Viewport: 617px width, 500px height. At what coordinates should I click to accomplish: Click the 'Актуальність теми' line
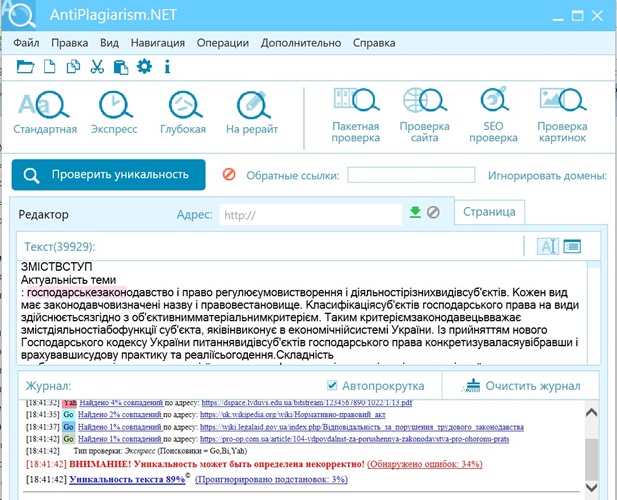pos(68,280)
